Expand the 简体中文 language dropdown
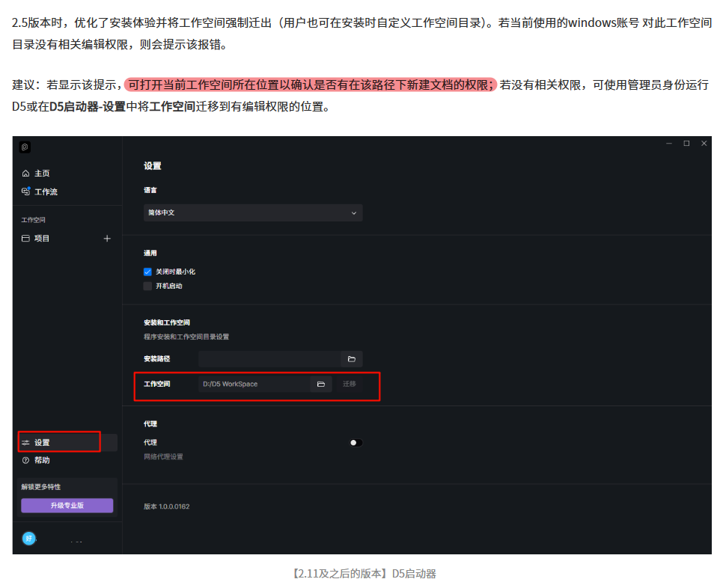The width and height of the screenshot is (723, 588). tap(253, 212)
